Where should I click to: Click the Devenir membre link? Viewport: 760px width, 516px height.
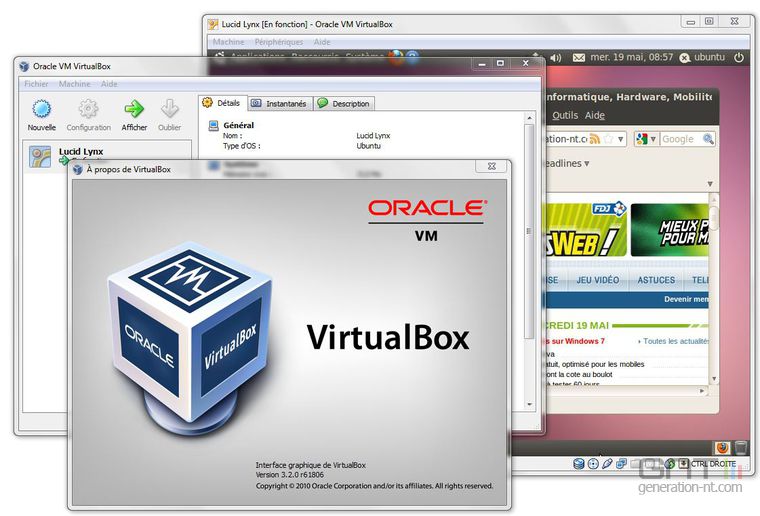[x=686, y=299]
